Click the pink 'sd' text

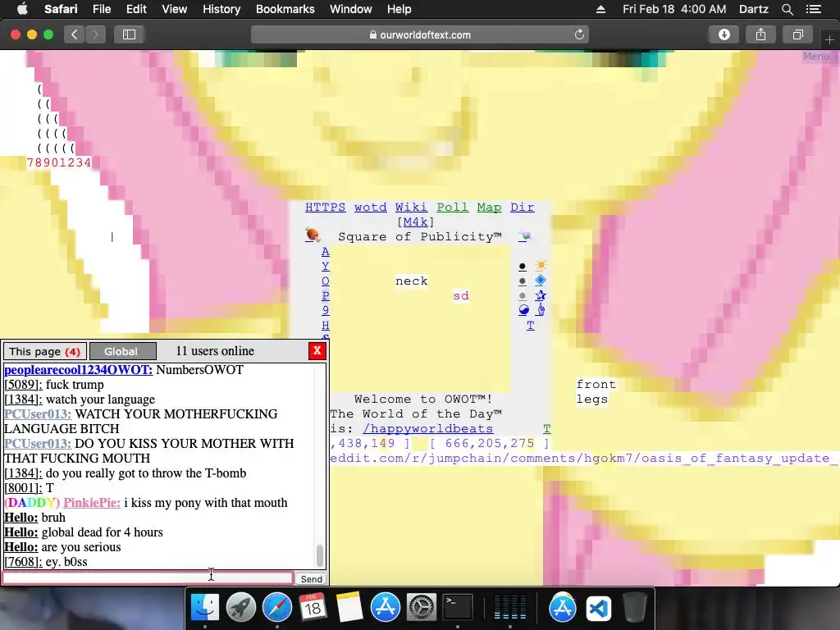[461, 295]
